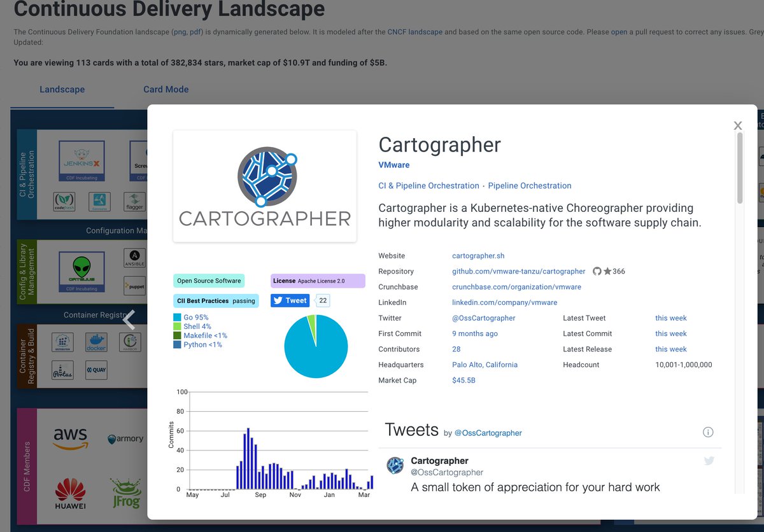The image size is (764, 532).
Task: Open the Ortelius alien logo card
Action: (81, 272)
